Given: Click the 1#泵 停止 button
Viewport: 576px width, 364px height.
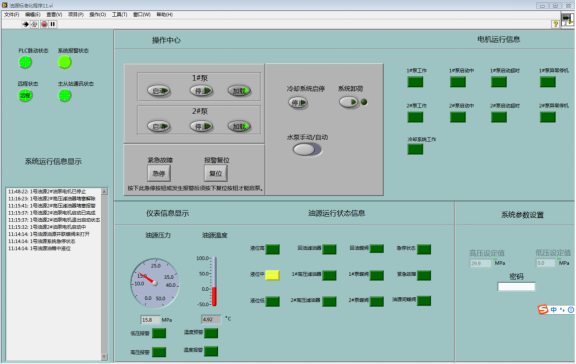Looking at the screenshot, I should coord(201,91).
